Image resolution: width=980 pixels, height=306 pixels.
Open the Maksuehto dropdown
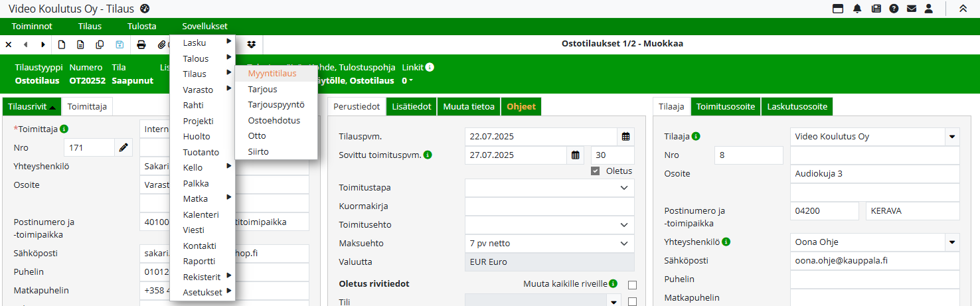click(623, 244)
